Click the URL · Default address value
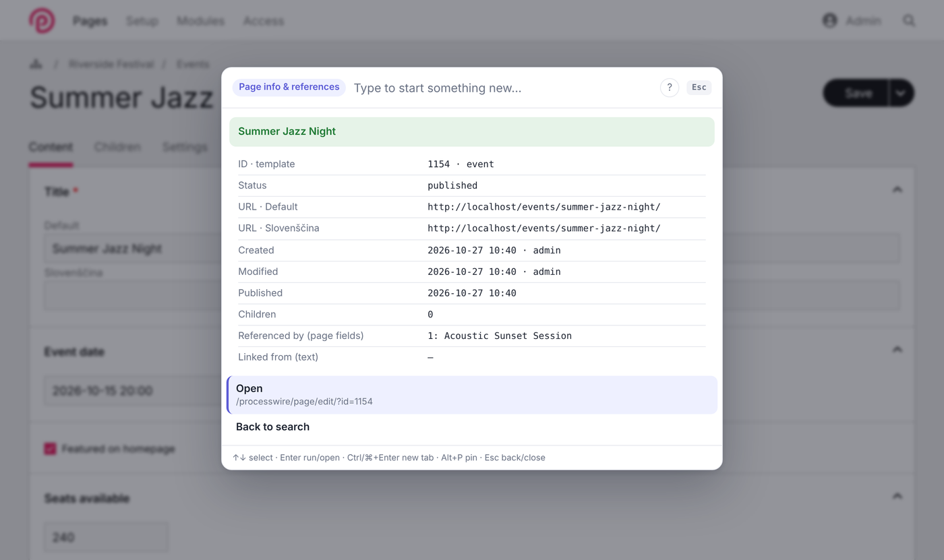The width and height of the screenshot is (944, 560). pyautogui.click(x=544, y=207)
